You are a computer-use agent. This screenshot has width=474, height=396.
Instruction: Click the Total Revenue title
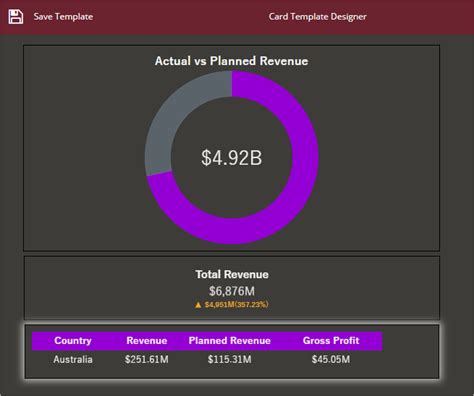pos(232,274)
